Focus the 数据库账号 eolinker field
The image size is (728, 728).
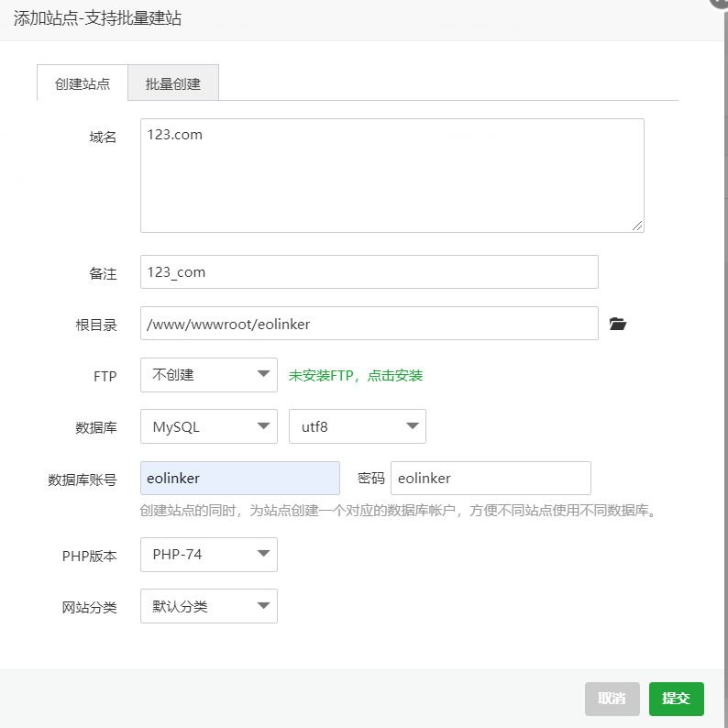[x=240, y=479]
